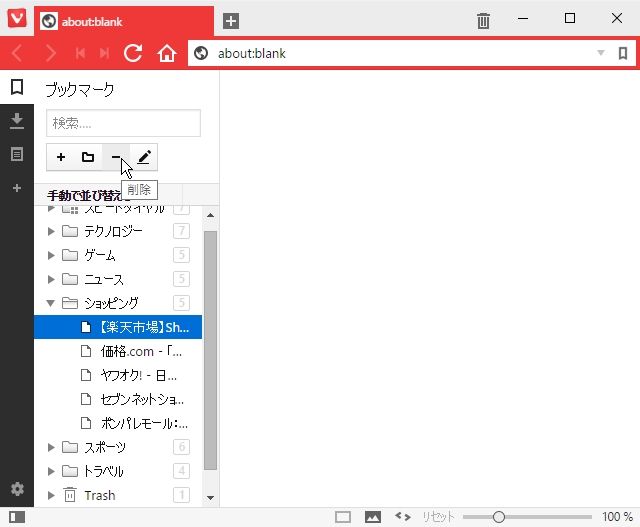The height and width of the screenshot is (527, 640).
Task: Click the scrollbar down arrow
Action: 210,498
